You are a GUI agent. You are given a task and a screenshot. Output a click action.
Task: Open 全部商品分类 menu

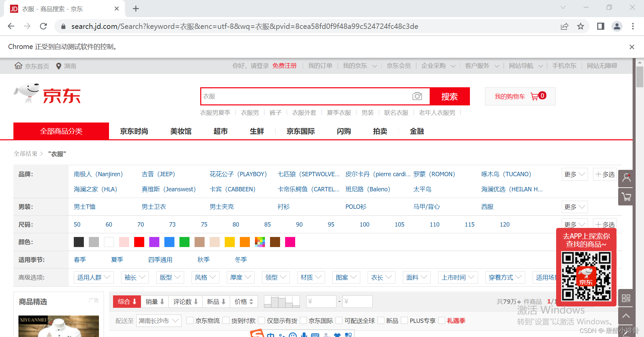coord(61,131)
